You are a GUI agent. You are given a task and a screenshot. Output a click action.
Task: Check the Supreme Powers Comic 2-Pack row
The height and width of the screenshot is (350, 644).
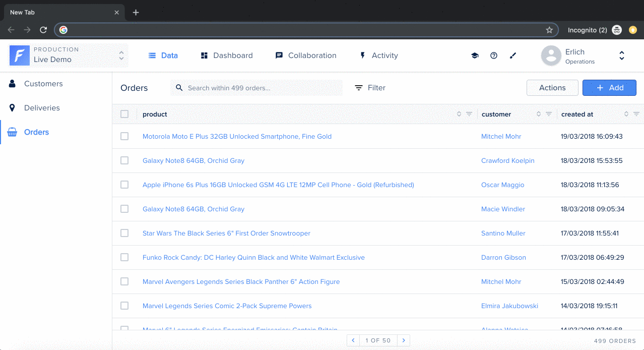coord(124,306)
